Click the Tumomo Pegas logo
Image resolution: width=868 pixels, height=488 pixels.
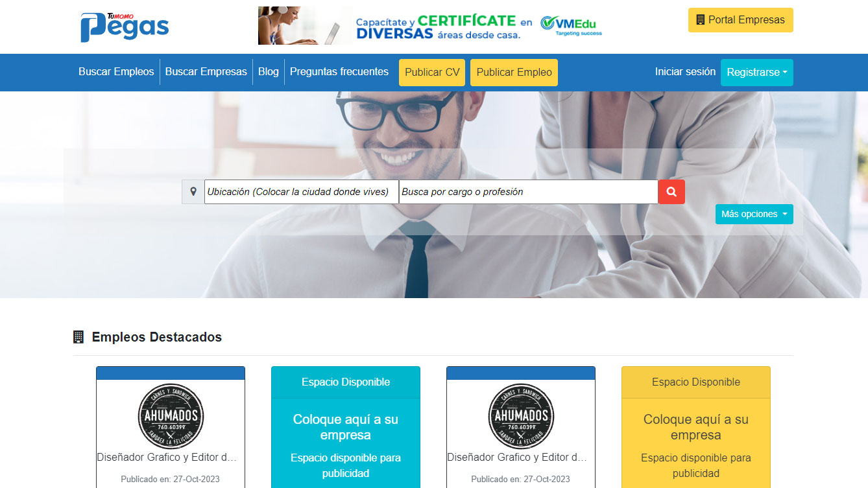(x=125, y=27)
